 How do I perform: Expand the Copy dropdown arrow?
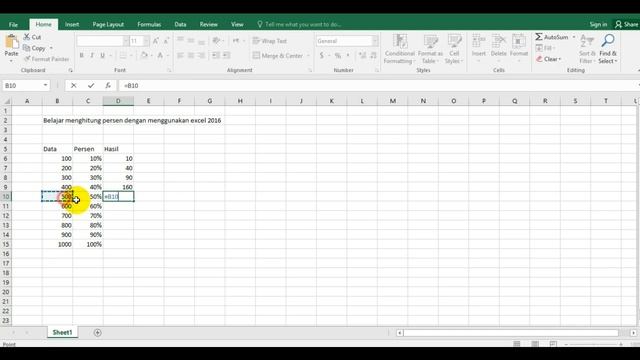[51, 48]
